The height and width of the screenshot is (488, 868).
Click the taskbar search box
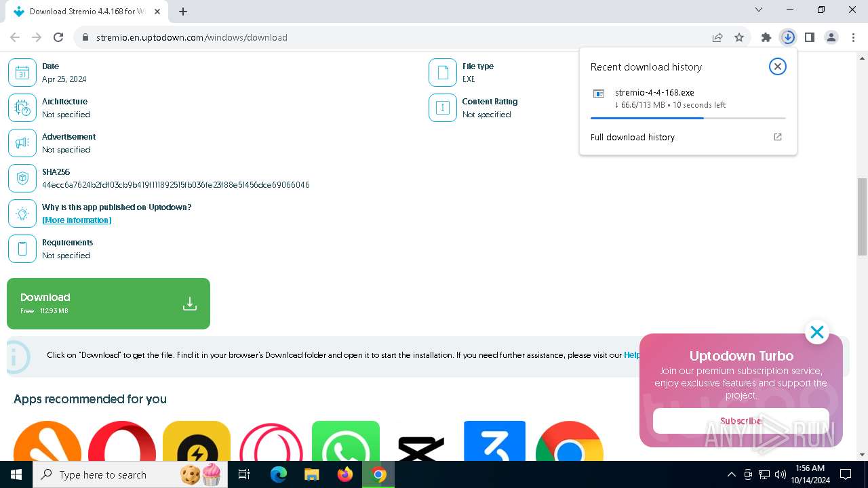point(129,474)
